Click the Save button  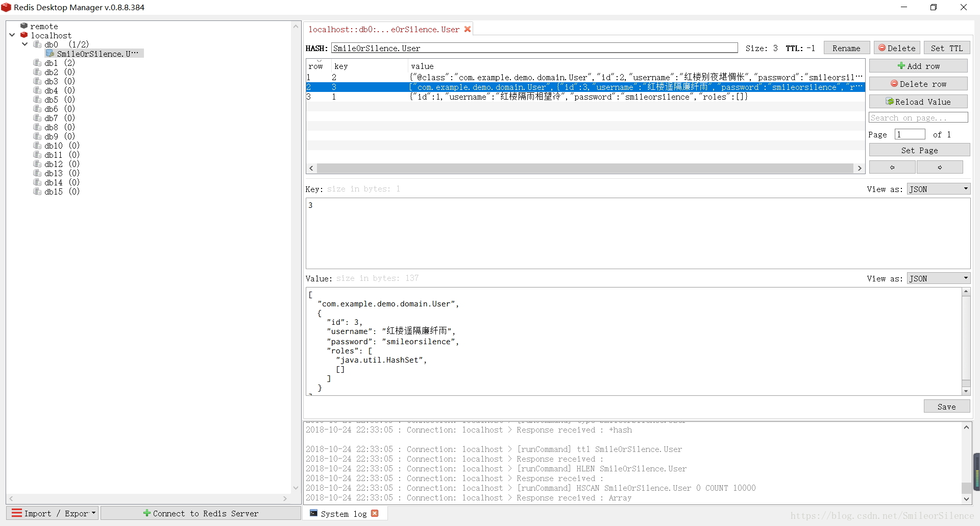(947, 407)
